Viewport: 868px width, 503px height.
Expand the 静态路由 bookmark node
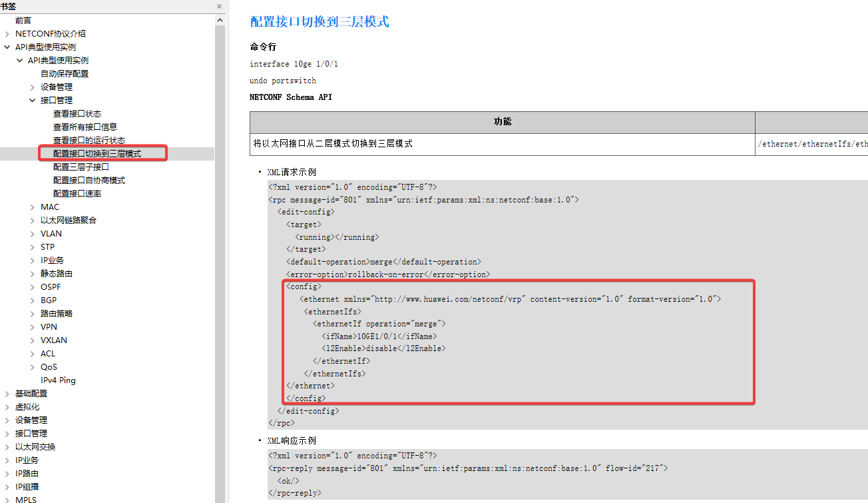[32, 274]
